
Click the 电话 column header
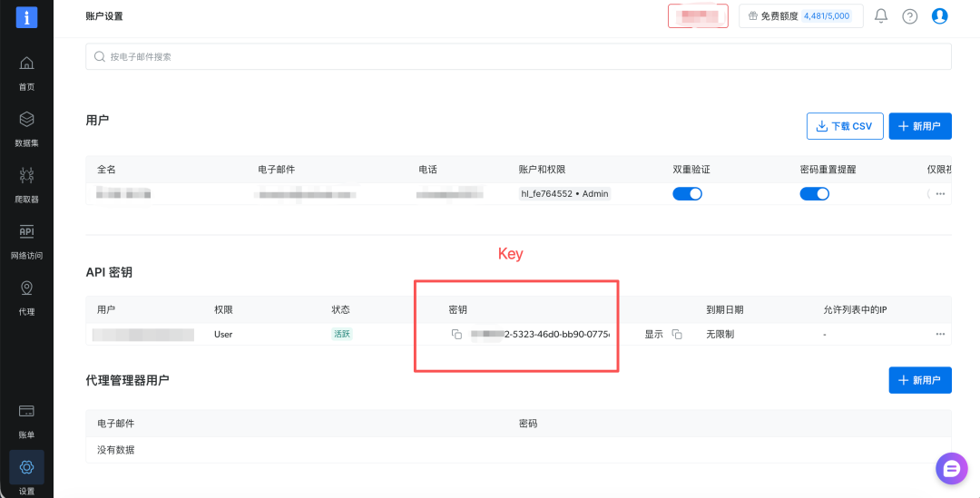pos(427,170)
